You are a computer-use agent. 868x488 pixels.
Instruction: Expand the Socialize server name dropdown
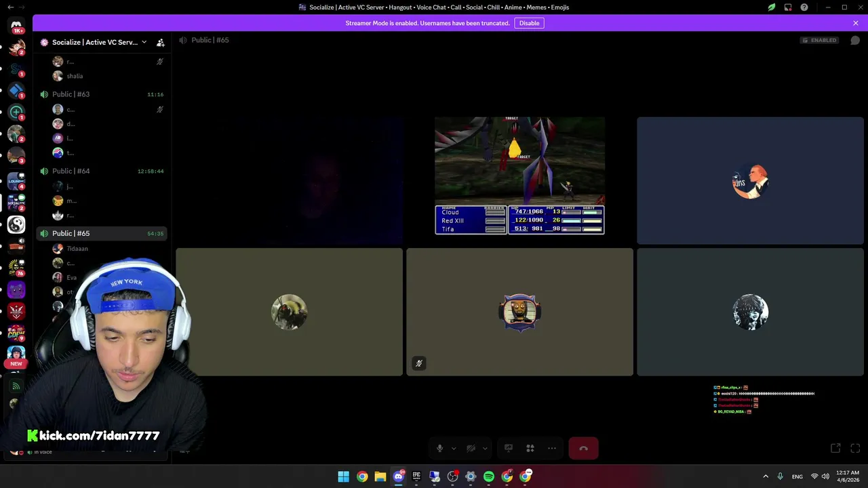(x=144, y=42)
